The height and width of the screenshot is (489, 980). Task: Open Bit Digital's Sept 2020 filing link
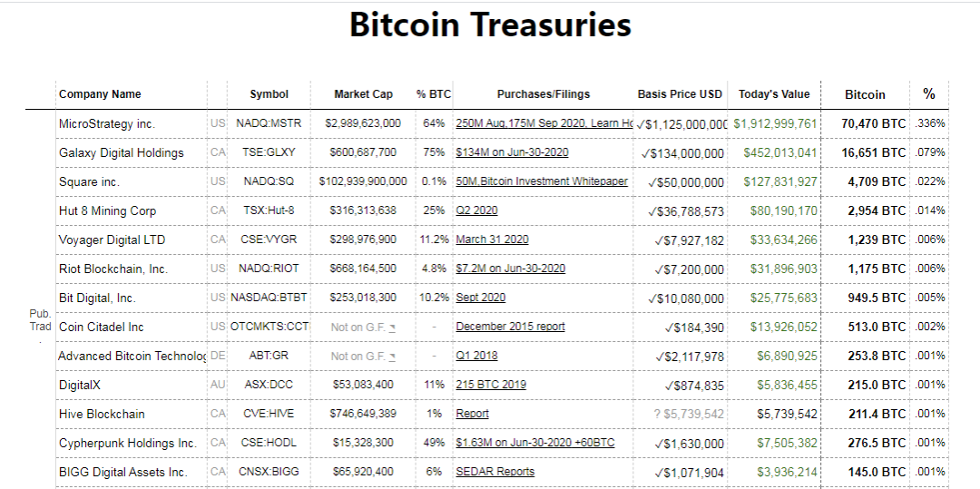[480, 298]
